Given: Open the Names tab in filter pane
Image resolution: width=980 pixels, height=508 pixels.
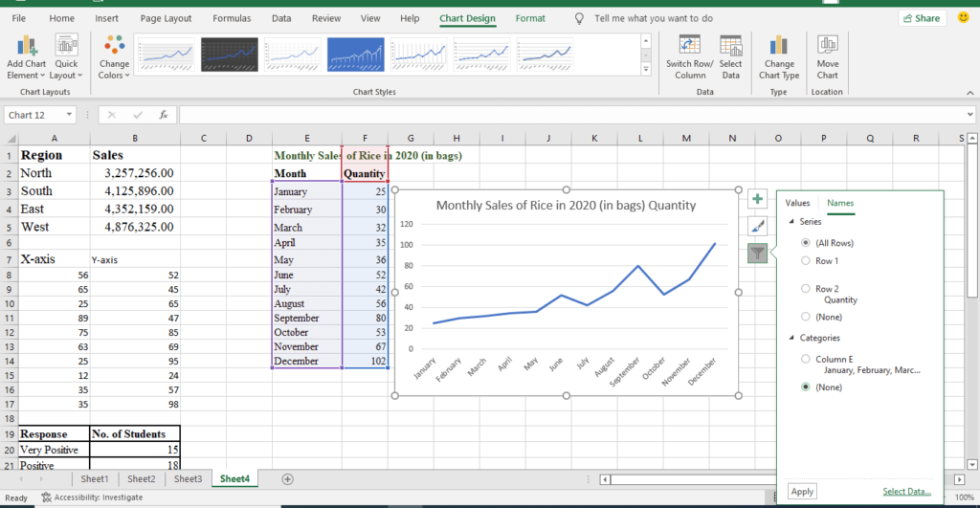Looking at the screenshot, I should [x=840, y=203].
